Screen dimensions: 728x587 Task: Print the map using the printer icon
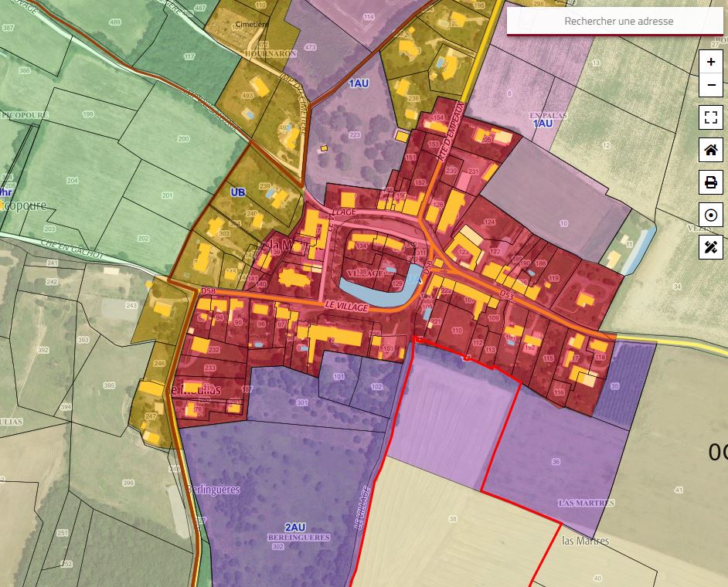711,182
